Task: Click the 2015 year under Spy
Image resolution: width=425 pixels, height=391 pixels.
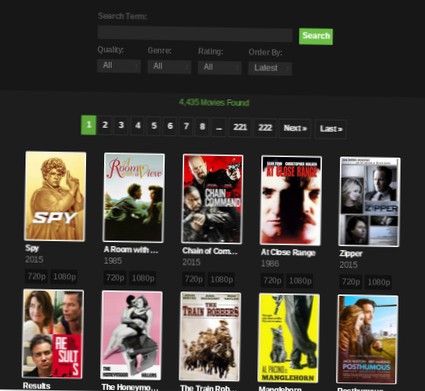Action: [34, 260]
